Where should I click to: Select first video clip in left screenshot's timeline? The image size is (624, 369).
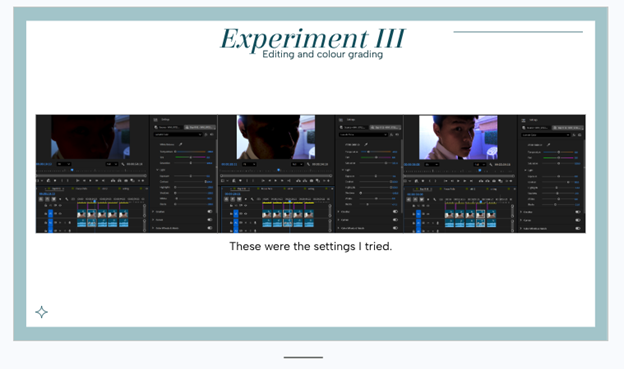(x=82, y=214)
